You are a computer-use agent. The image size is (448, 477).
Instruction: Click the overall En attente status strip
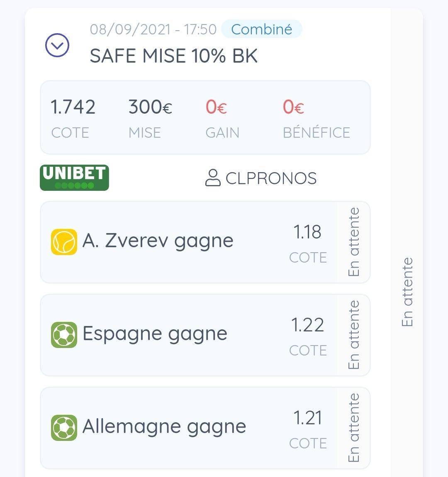point(407,292)
